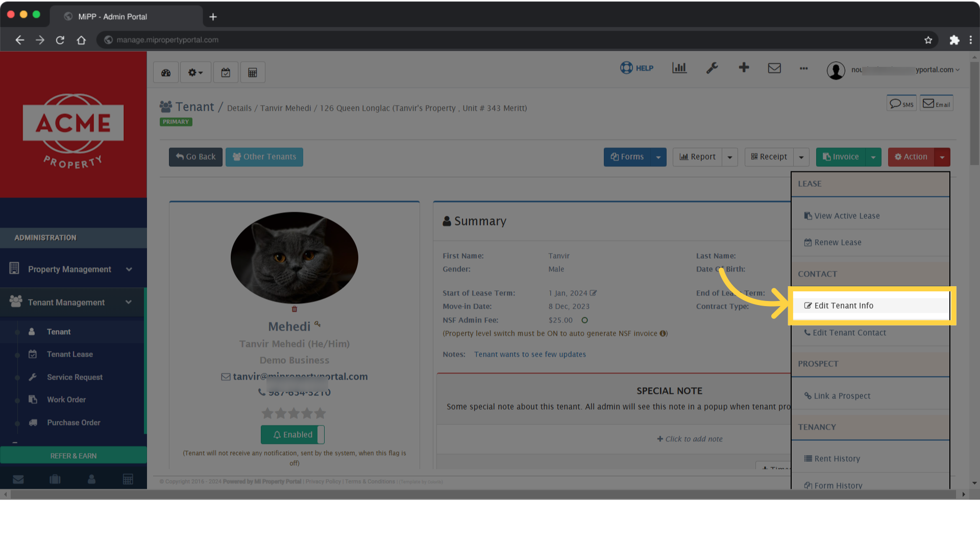This screenshot has height=551, width=980.
Task: Open the settings gear dropdown
Action: tap(194, 72)
